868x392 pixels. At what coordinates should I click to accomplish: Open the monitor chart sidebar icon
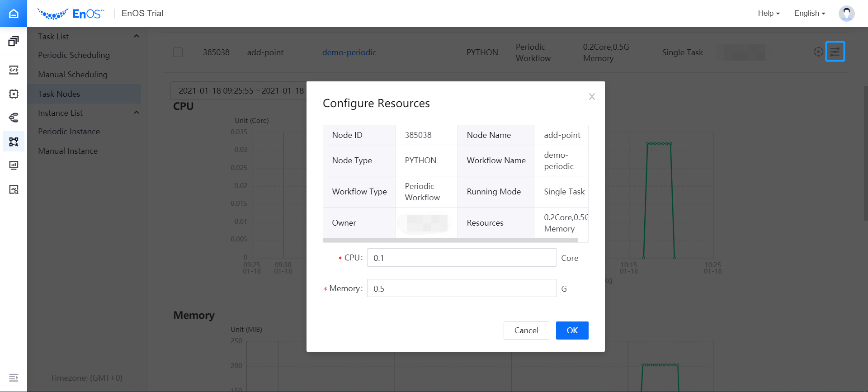pos(14,165)
